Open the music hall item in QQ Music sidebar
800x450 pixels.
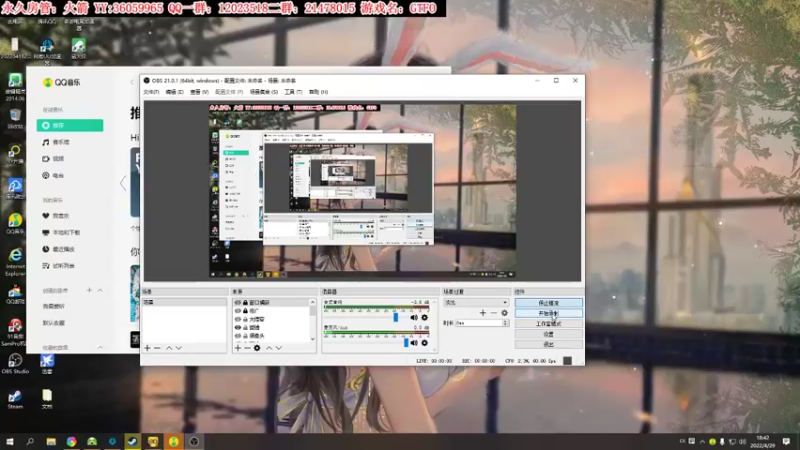point(56,142)
